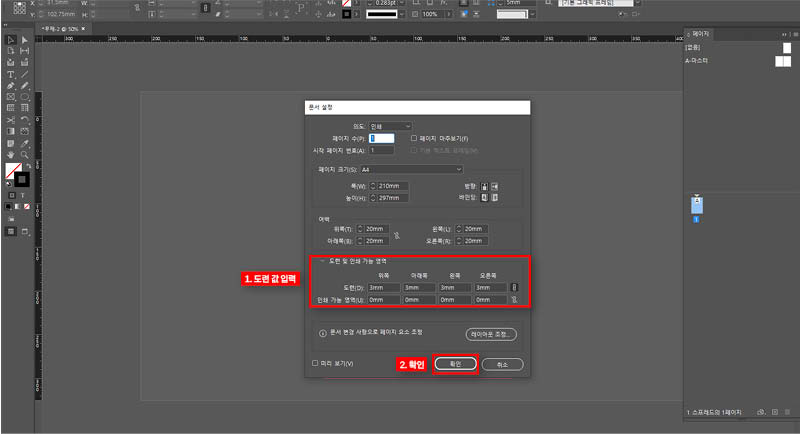Select the Eyedropper tool
The width and height of the screenshot is (800, 434).
(24, 143)
